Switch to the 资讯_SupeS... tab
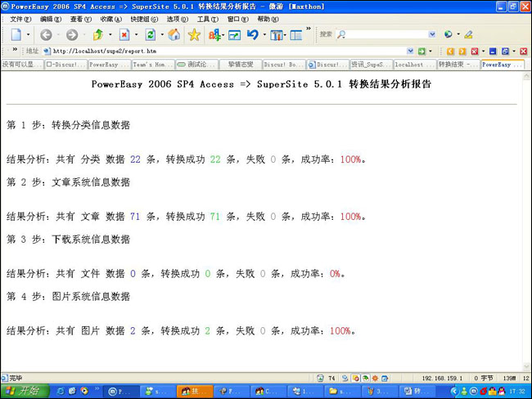Viewport: 532px width, 399px height. (372, 65)
